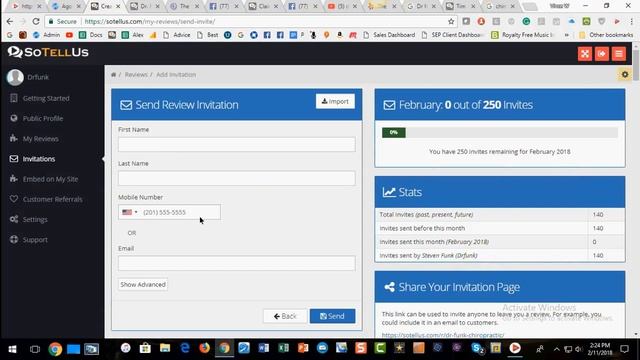
Task: Open Settings in the sidebar
Action: pos(35,220)
